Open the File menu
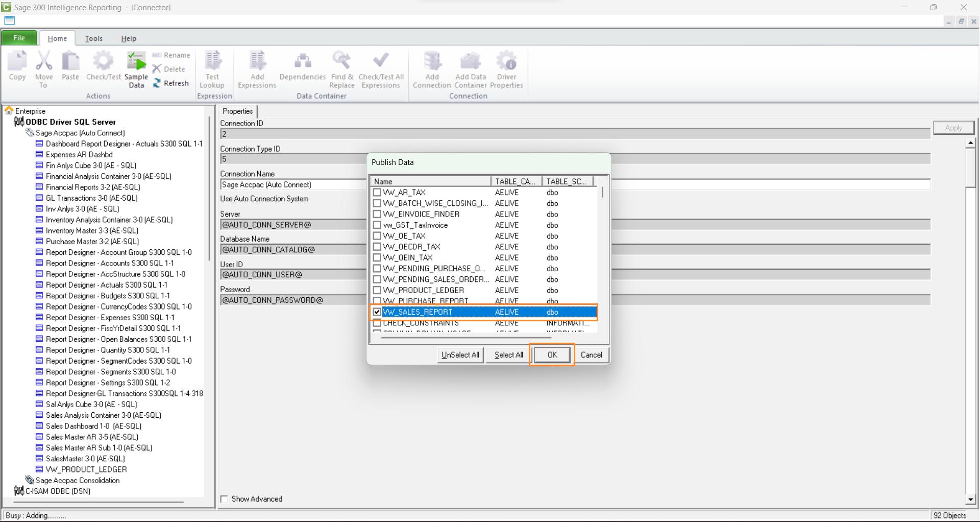This screenshot has height=522, width=980. (x=19, y=38)
